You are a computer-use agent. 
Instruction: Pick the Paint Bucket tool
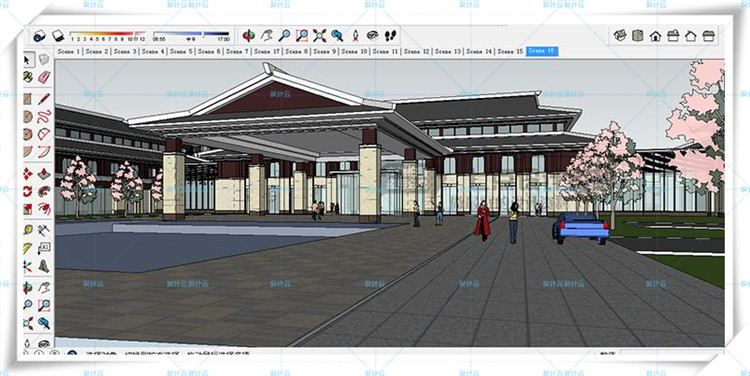[28, 77]
